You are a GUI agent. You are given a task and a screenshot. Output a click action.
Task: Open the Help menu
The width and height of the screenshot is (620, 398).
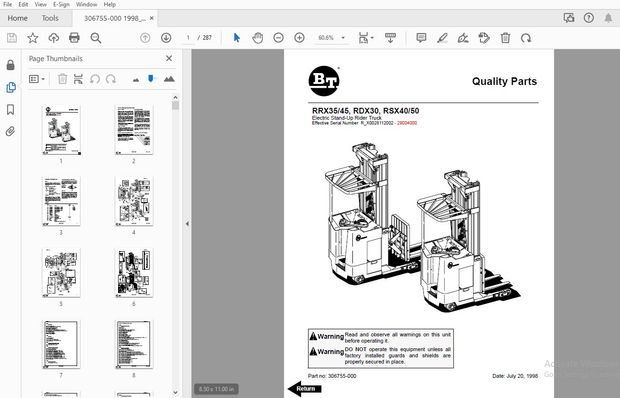110,4
